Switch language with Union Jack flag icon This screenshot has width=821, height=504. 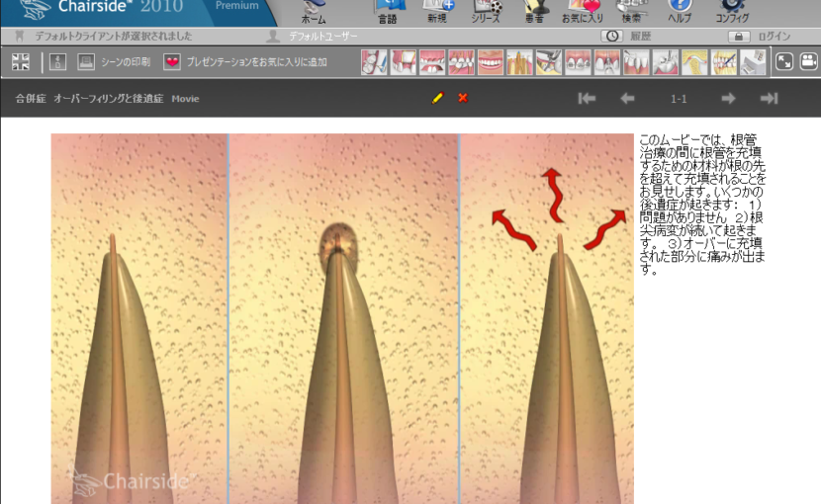click(21, 61)
